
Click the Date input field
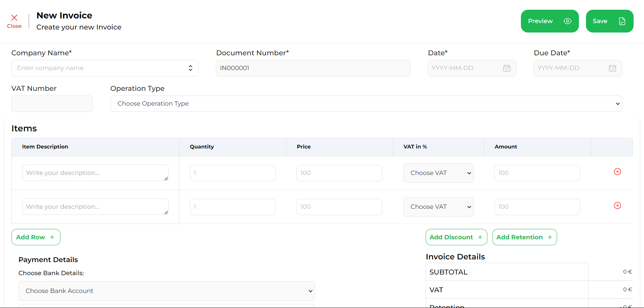click(x=472, y=68)
